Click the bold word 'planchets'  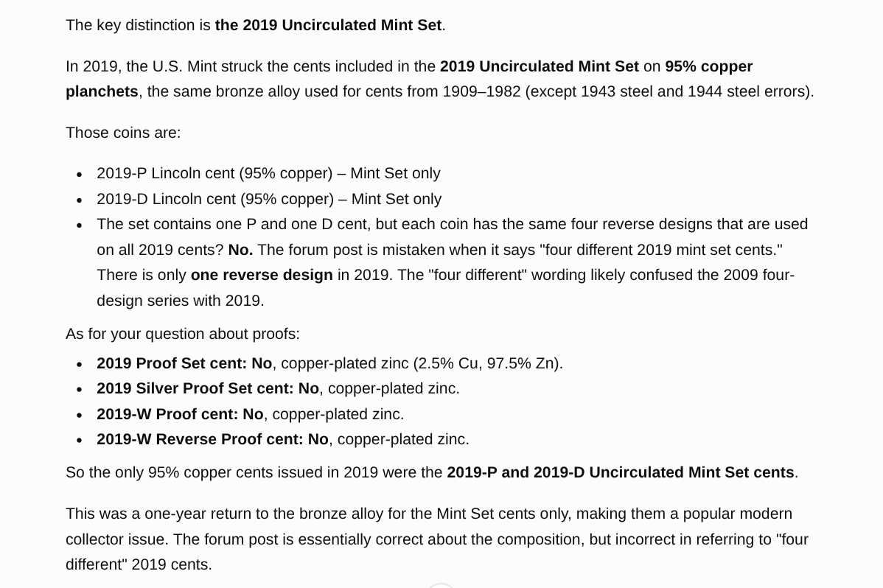coord(102,92)
